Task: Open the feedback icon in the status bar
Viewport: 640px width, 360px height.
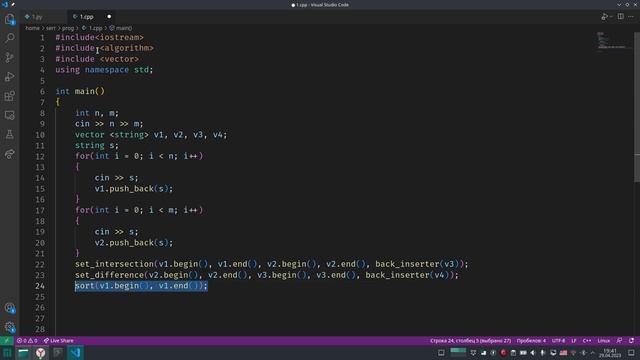Action: coord(620,340)
